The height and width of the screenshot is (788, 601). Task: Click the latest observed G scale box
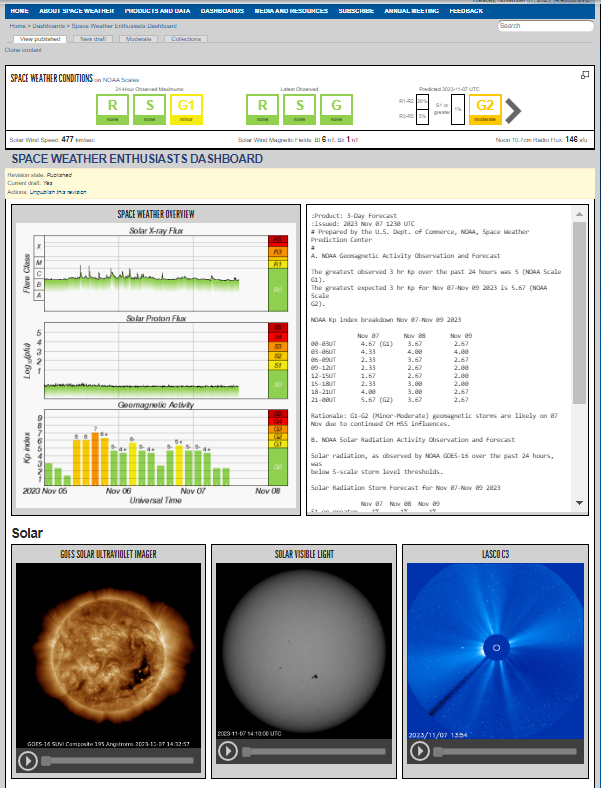coord(337,109)
